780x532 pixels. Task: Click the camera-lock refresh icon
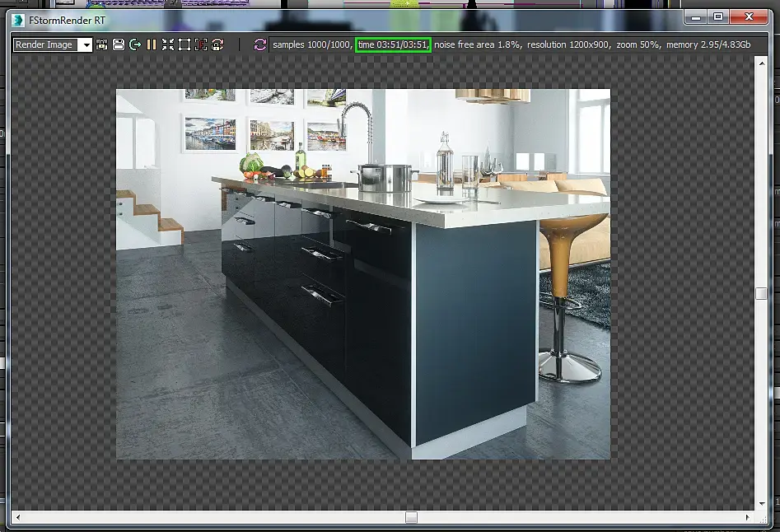click(x=217, y=44)
